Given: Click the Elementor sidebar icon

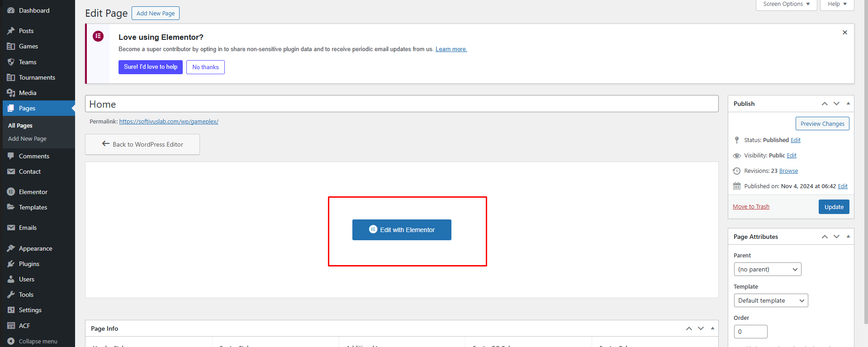Looking at the screenshot, I should coord(11,192).
